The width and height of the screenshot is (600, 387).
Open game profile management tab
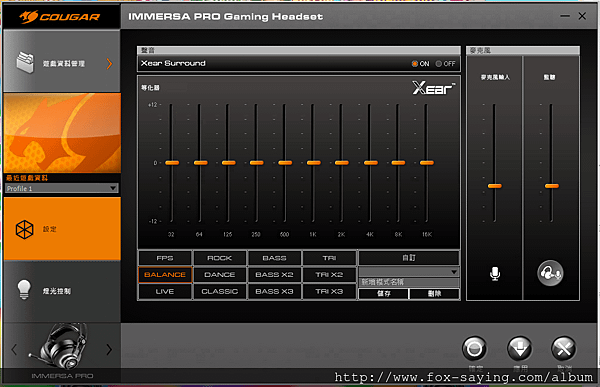coord(62,62)
